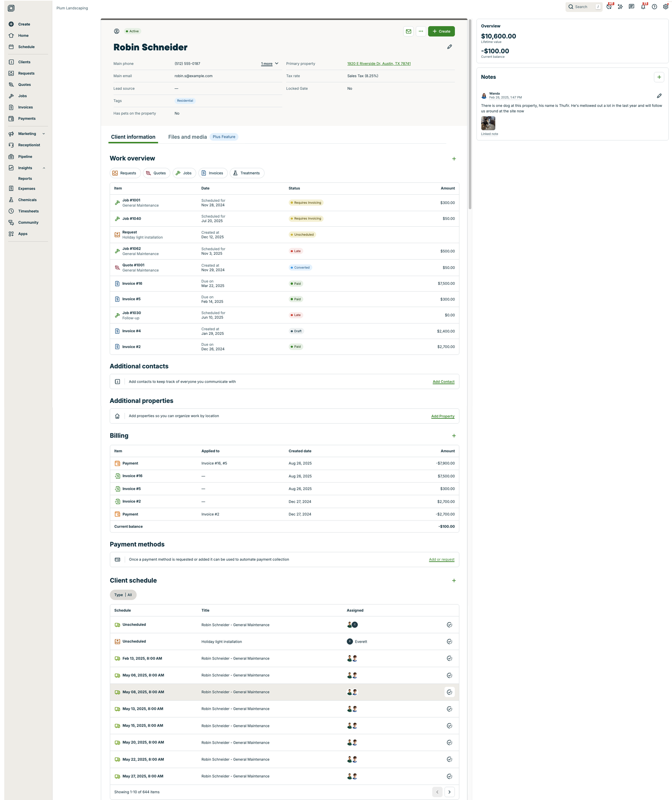The height and width of the screenshot is (800, 672).
Task: Click the Work overview plus icon
Action: (x=454, y=159)
